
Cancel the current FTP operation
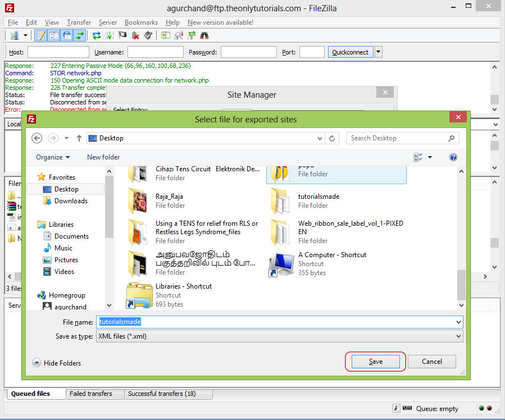[122, 35]
